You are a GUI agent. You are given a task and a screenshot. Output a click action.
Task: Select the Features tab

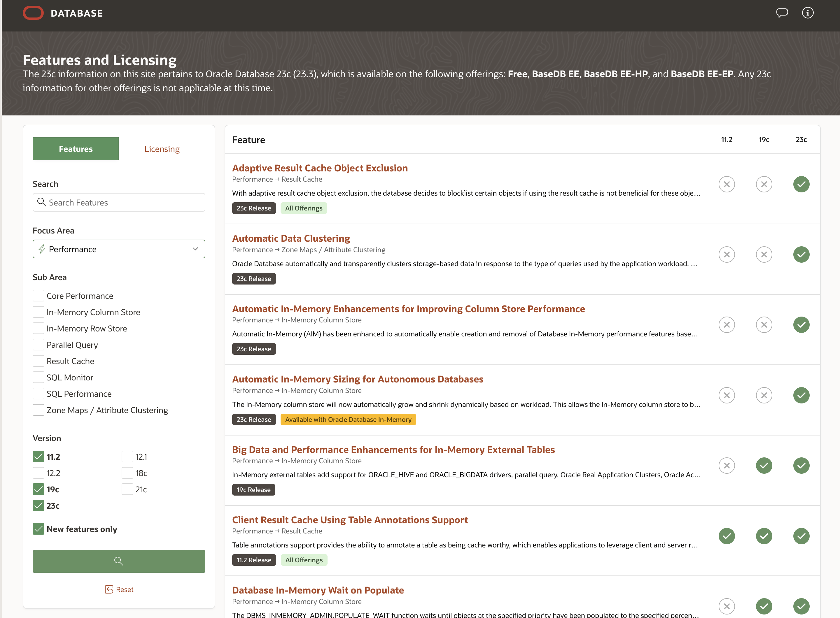point(76,149)
